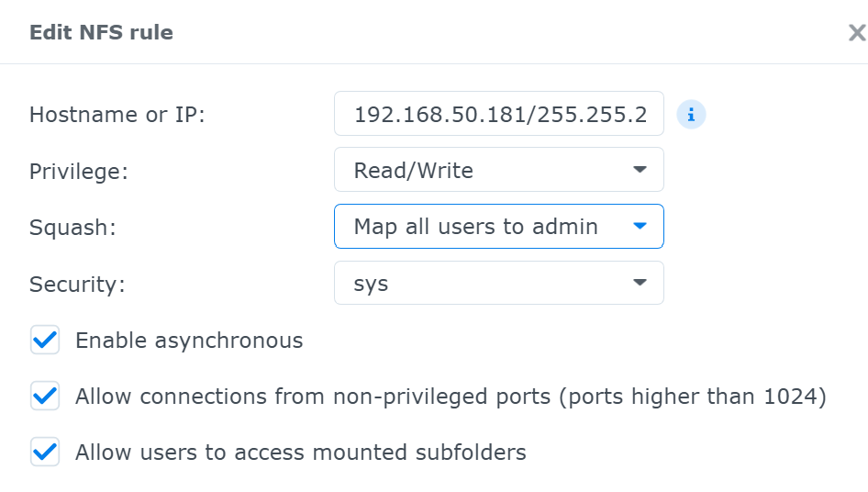Click the blue info icon beside hostname field

[x=691, y=115]
